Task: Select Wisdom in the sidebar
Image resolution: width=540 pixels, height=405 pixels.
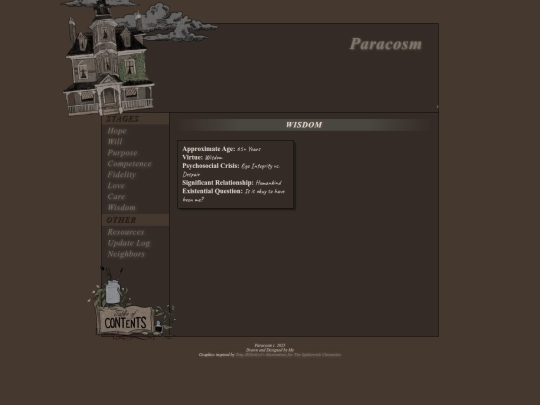Action: click(x=122, y=207)
